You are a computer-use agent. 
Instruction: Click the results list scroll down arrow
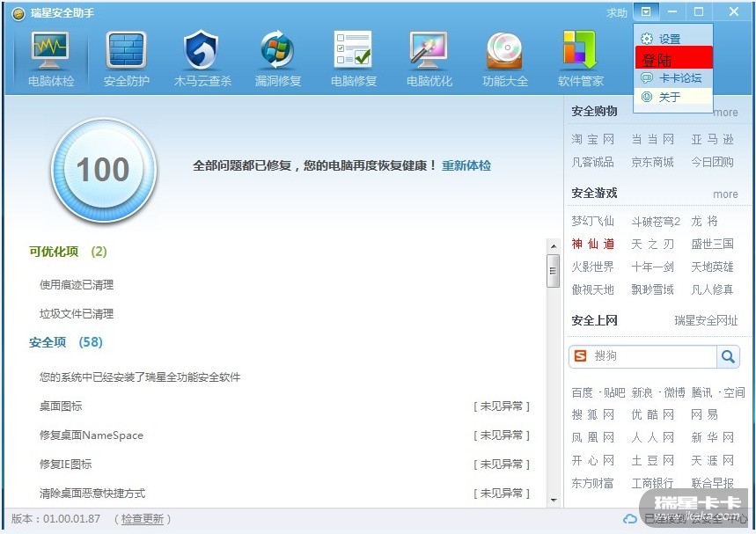(553, 500)
